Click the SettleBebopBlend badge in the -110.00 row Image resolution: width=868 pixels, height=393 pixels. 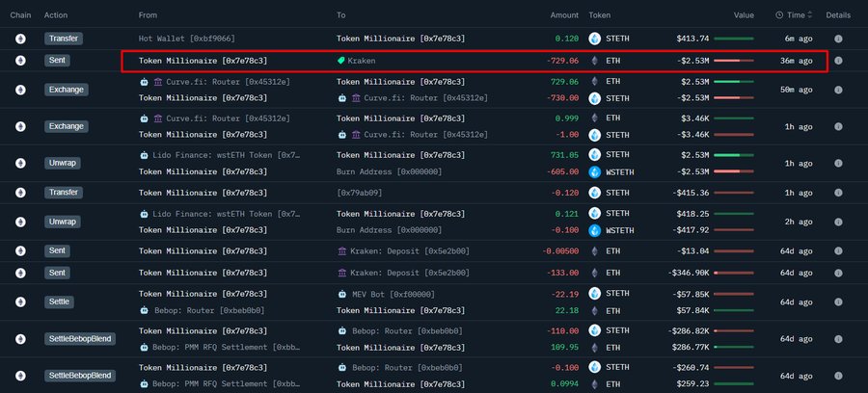(x=80, y=339)
